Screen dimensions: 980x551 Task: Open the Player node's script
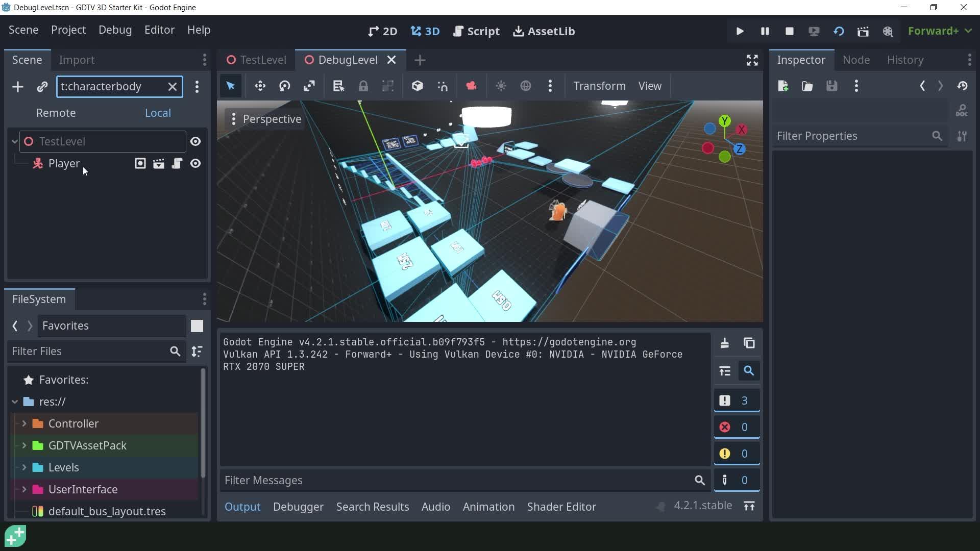click(177, 163)
